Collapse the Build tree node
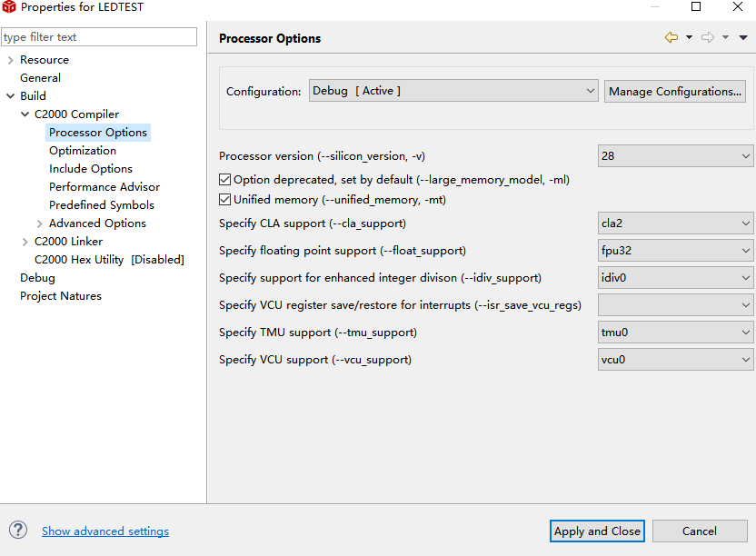 [11, 96]
